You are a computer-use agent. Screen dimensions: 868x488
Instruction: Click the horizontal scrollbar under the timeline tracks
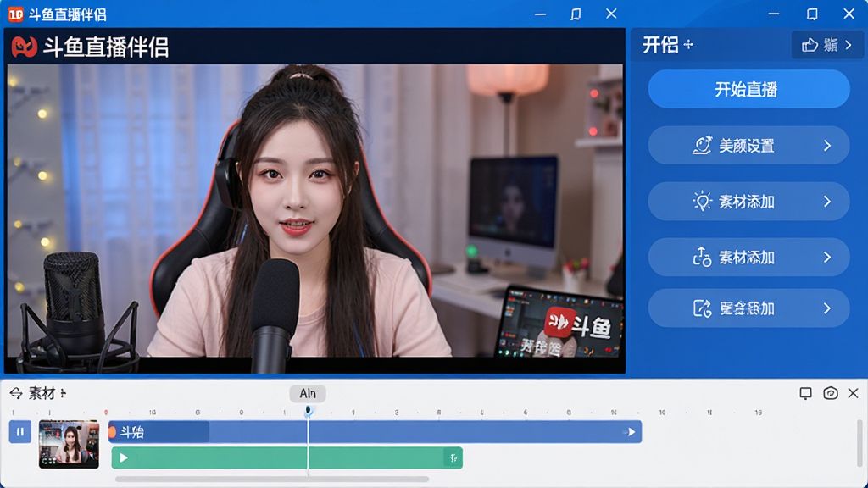tap(272, 480)
